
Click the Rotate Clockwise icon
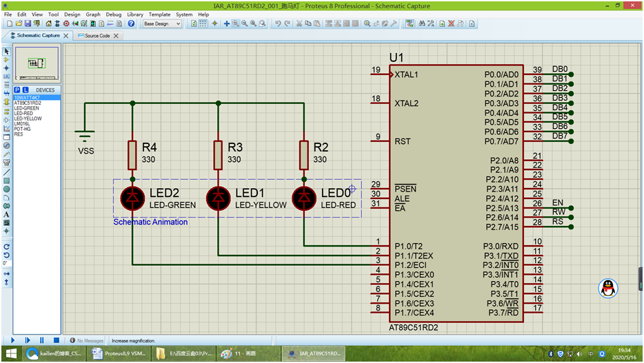[7, 247]
